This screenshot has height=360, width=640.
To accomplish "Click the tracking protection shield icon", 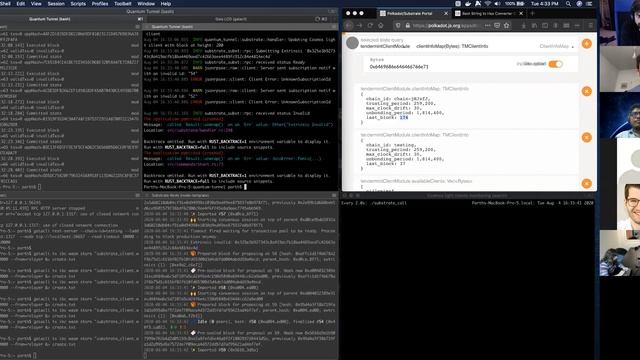I will 398,25.
